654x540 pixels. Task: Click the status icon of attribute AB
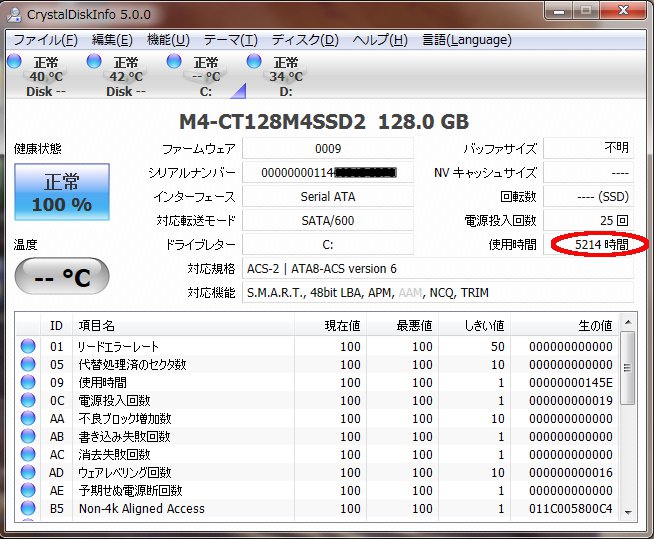click(28, 436)
